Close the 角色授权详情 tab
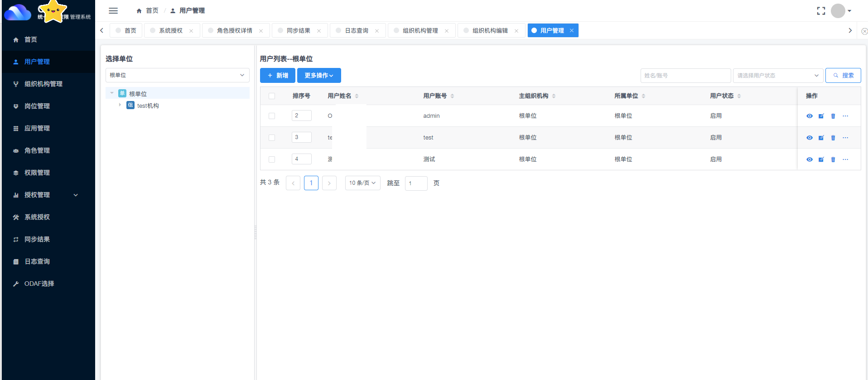Viewport: 868px width, 380px height. pos(261,31)
